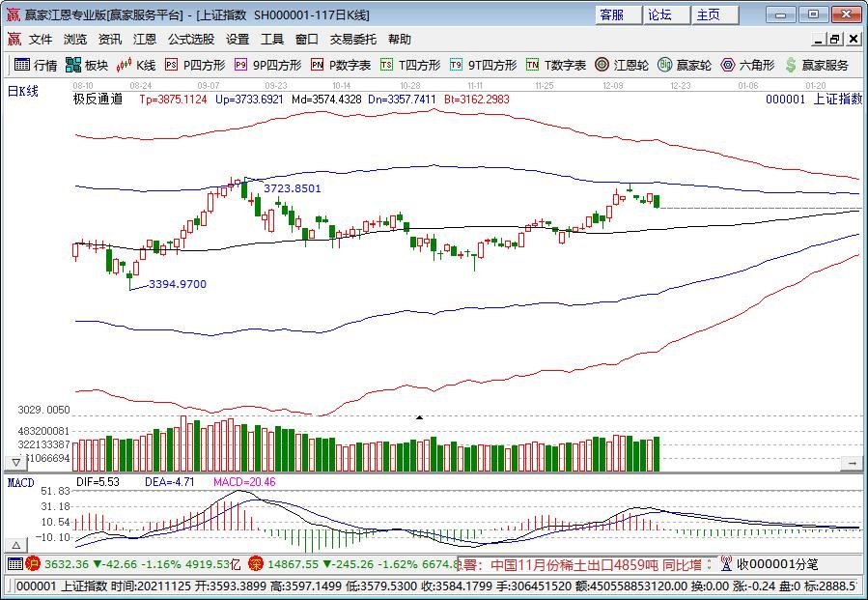Restore the inner chart window
Image resolution: width=868 pixels, height=600 pixels.
(x=835, y=40)
